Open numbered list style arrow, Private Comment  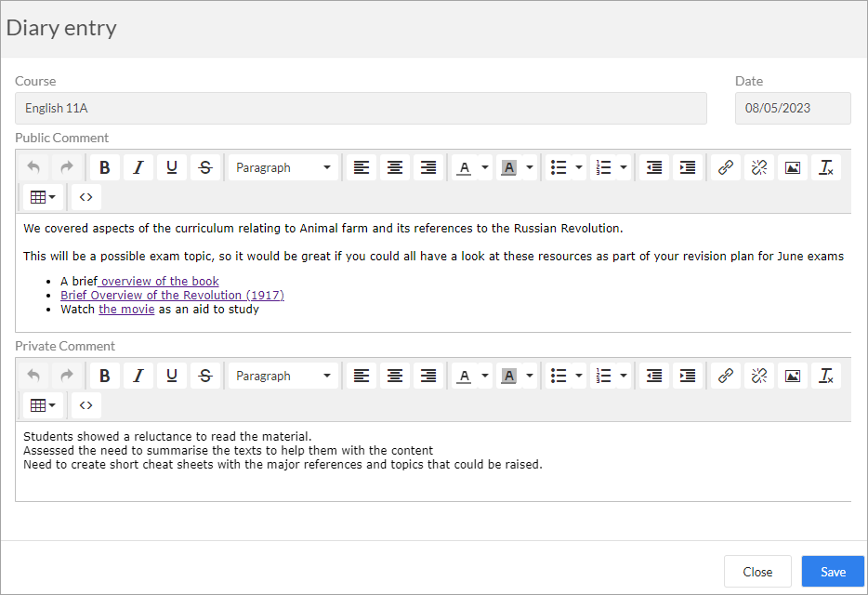pos(624,376)
